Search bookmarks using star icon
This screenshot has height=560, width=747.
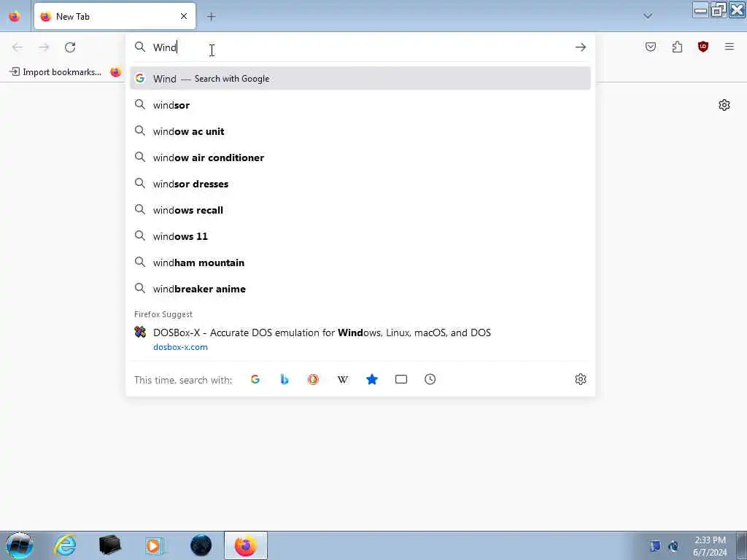pos(372,379)
